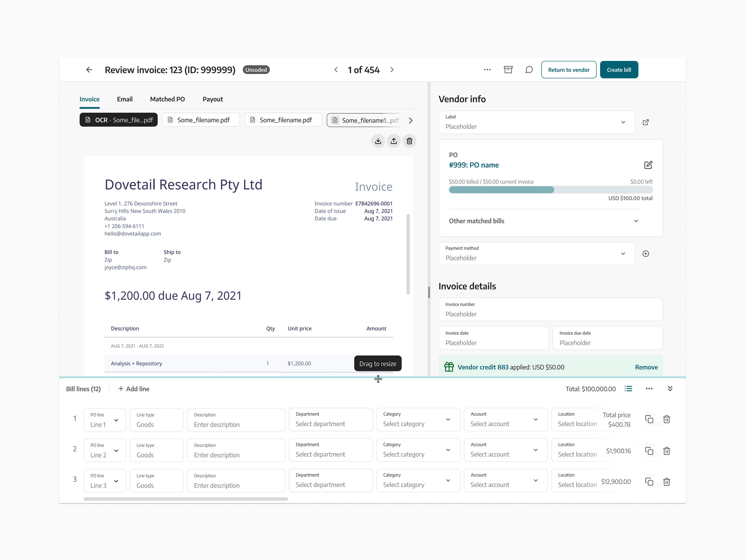Viewport: 745px width, 560px height.
Task: Collapse bill lines panel with double chevron
Action: (670, 389)
